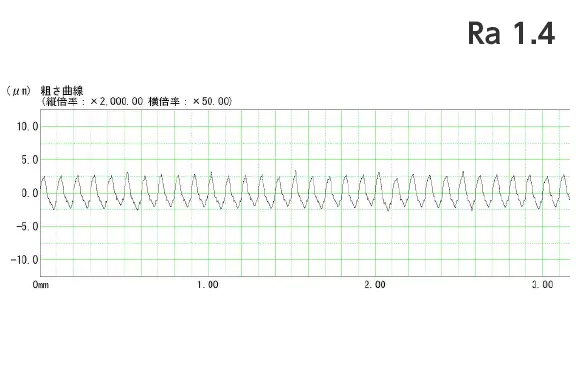Click the Ra 1.4 heading text
Screen dimensions: 576x384
pos(511,33)
